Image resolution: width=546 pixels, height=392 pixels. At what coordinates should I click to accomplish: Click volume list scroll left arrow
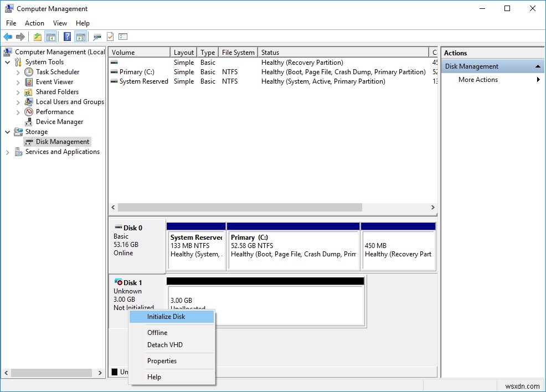(x=113, y=208)
